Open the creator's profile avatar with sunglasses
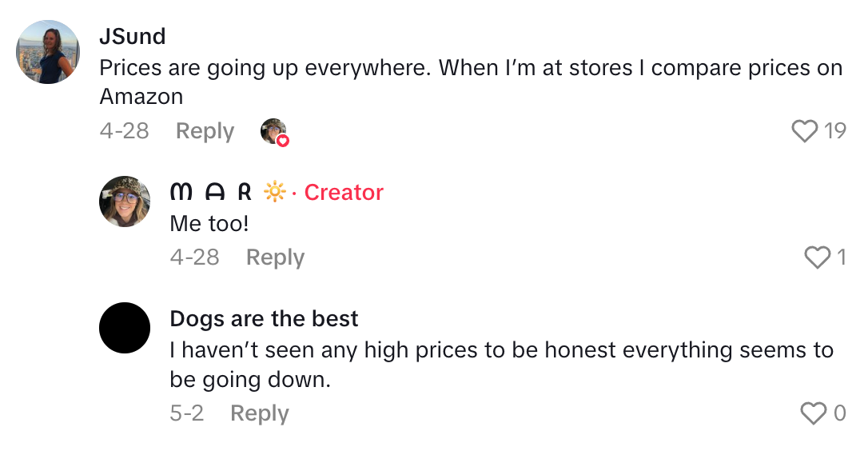 (x=125, y=202)
